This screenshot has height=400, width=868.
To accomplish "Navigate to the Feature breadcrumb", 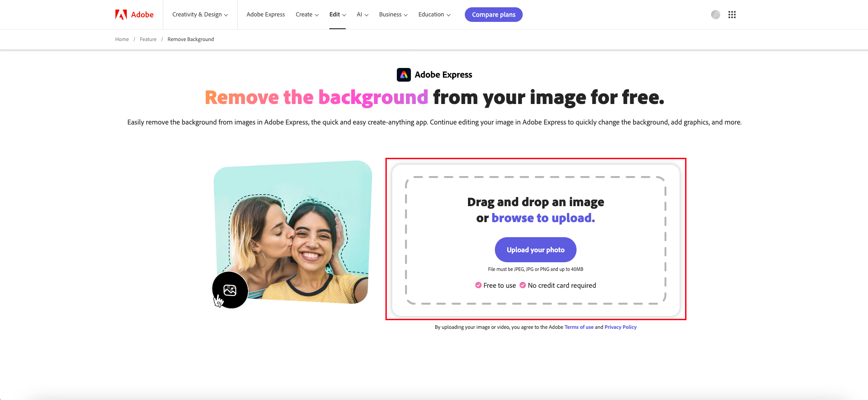I will (148, 39).
